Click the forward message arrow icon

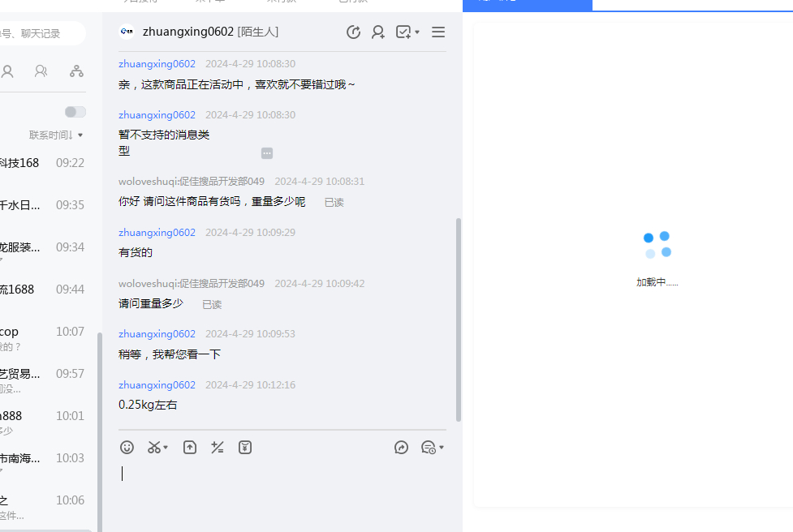401,447
